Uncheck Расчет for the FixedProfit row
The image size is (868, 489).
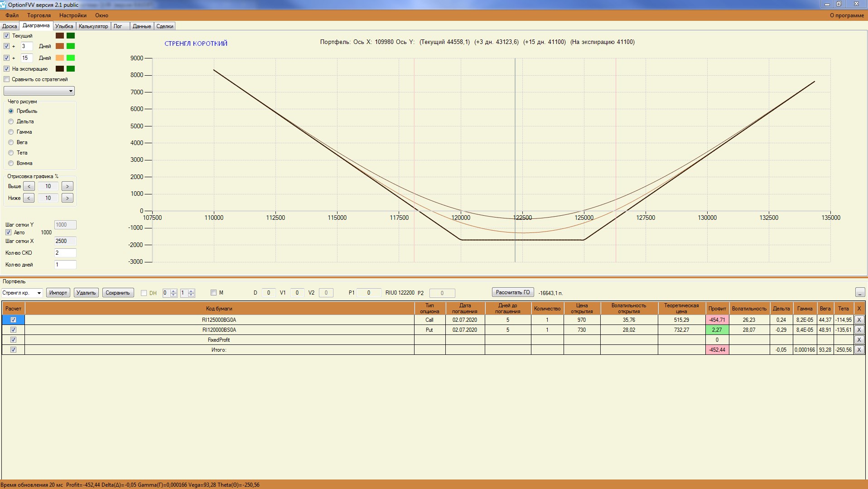click(13, 340)
